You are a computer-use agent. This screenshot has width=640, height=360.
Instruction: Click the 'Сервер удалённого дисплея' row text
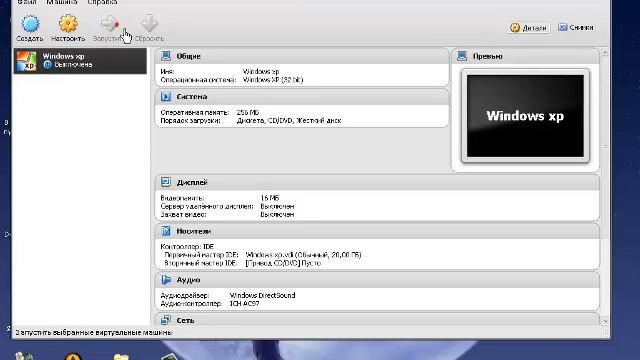(x=207, y=206)
